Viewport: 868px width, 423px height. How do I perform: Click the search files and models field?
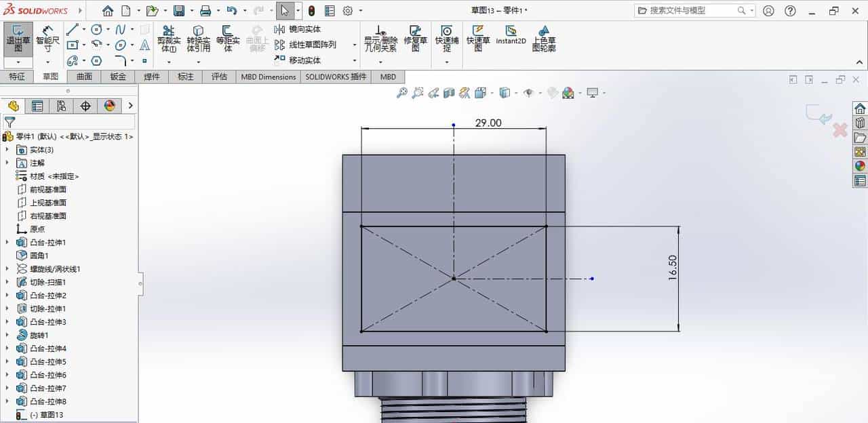692,10
